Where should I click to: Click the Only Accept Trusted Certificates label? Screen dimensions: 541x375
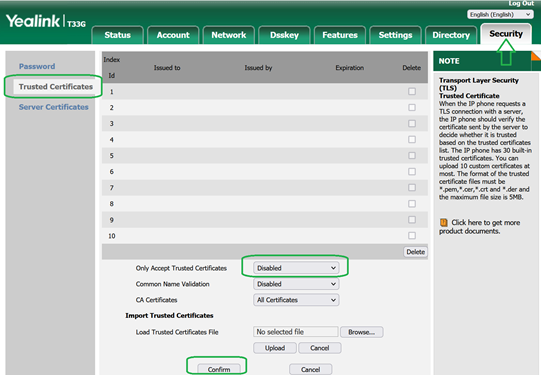tap(181, 268)
